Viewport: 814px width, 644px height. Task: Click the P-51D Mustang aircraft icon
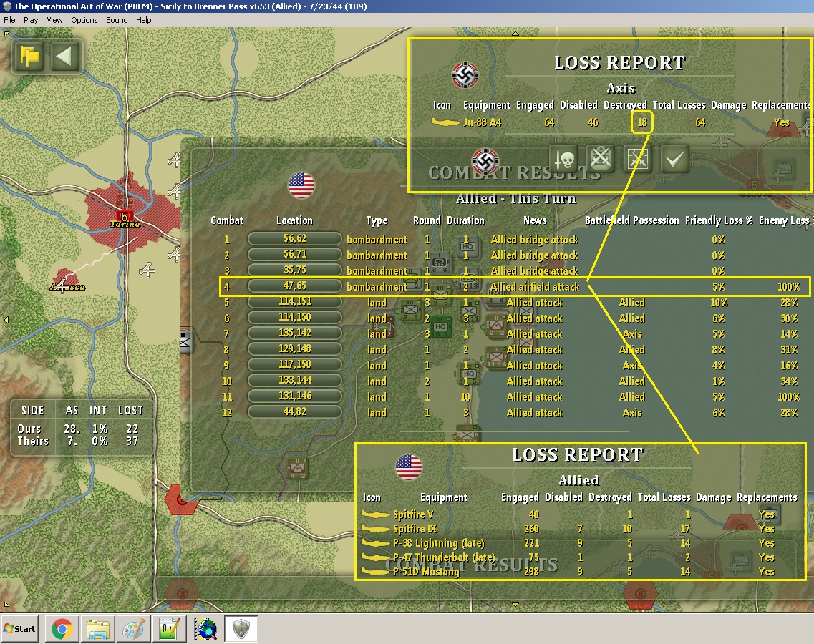375,572
